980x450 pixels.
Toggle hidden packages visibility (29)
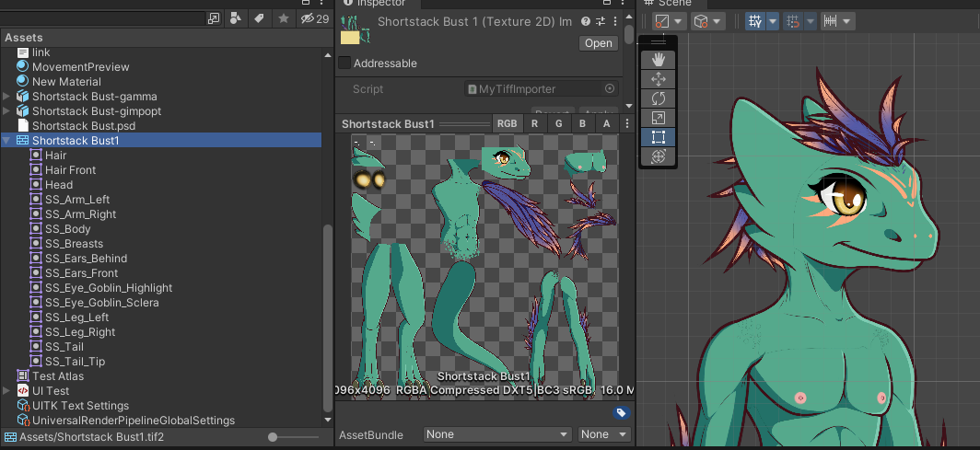314,18
